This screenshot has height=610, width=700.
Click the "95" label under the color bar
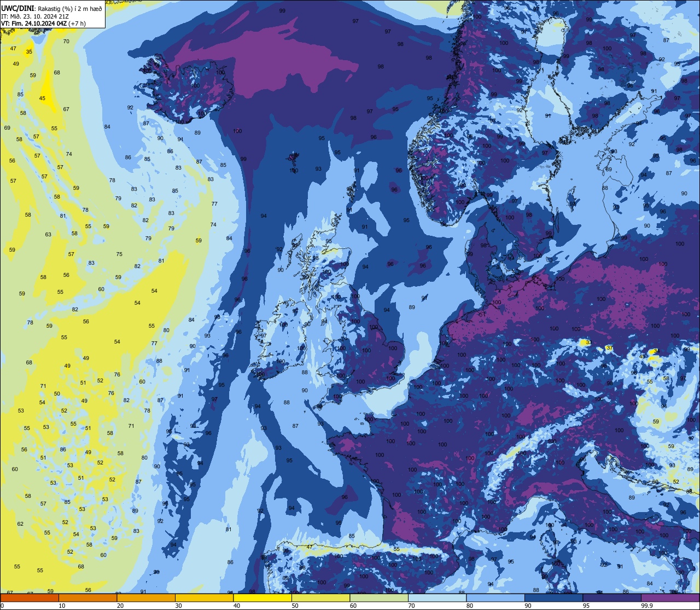coord(586,606)
